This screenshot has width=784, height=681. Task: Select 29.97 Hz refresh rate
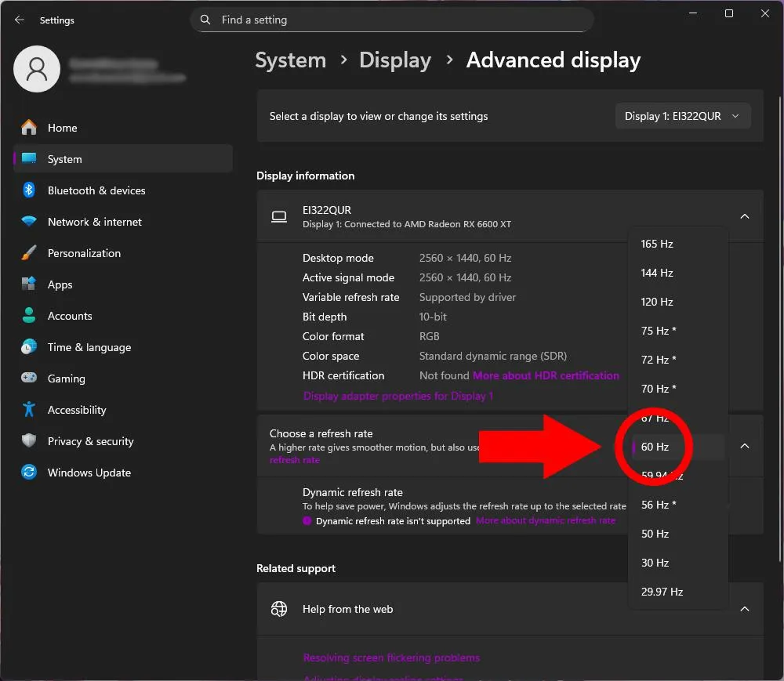point(677,592)
